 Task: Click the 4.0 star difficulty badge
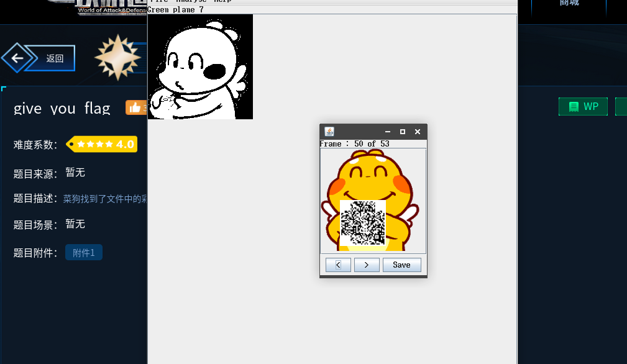coord(102,144)
